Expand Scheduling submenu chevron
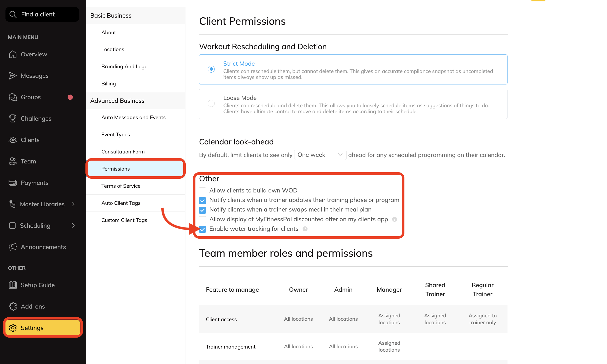 73,225
